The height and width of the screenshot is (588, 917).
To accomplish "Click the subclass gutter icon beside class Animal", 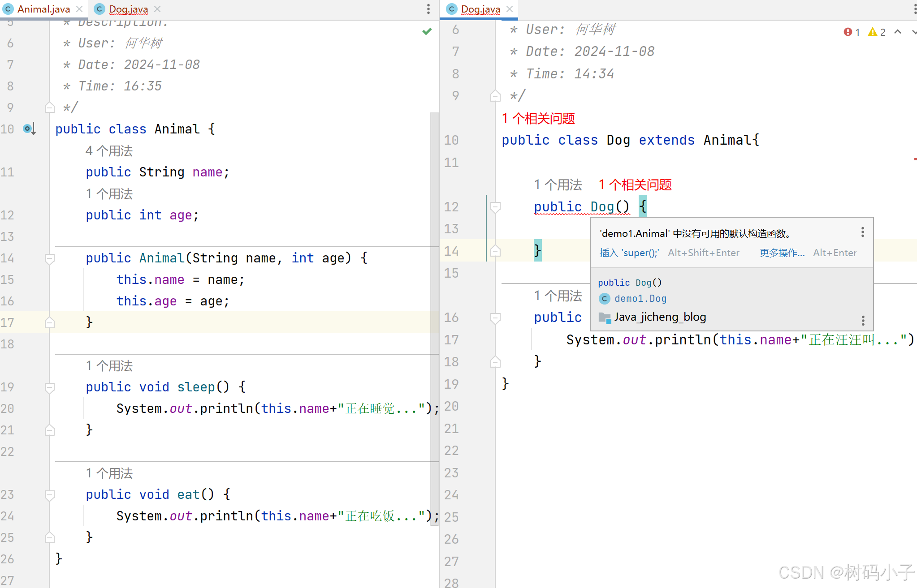I will [x=29, y=129].
